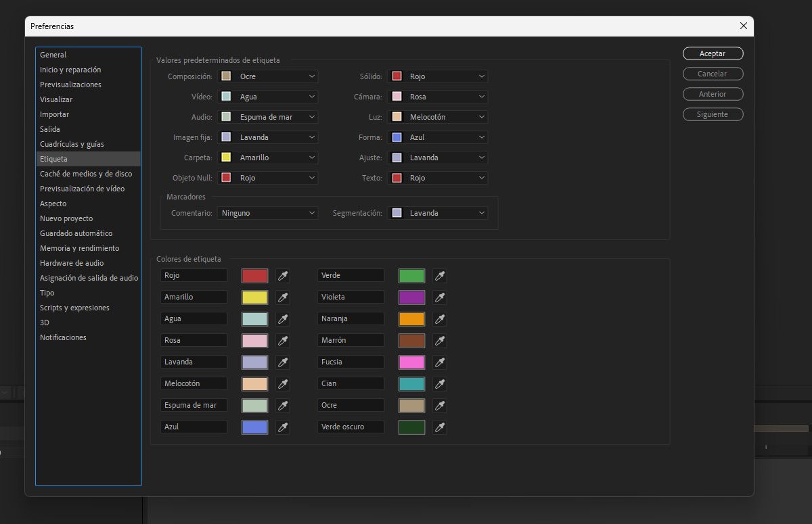The image size is (812, 524).
Task: Pick Cian color with eyedropper
Action: click(440, 384)
